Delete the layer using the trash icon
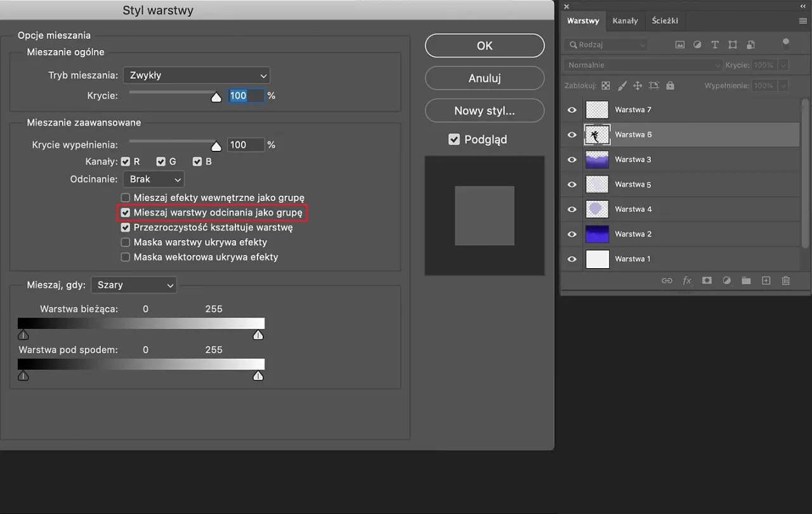This screenshot has height=514, width=812. click(785, 280)
